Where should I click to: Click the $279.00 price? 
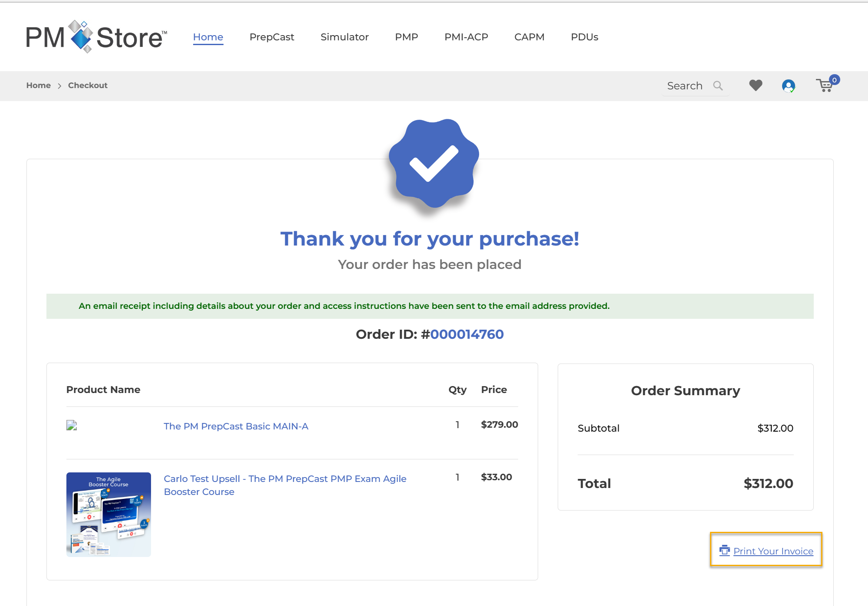(500, 425)
